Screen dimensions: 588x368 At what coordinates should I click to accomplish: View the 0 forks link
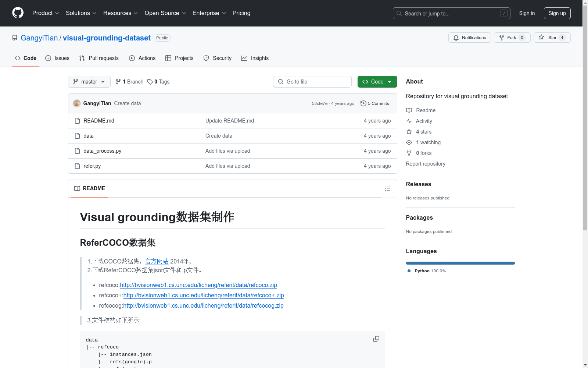pos(419,153)
